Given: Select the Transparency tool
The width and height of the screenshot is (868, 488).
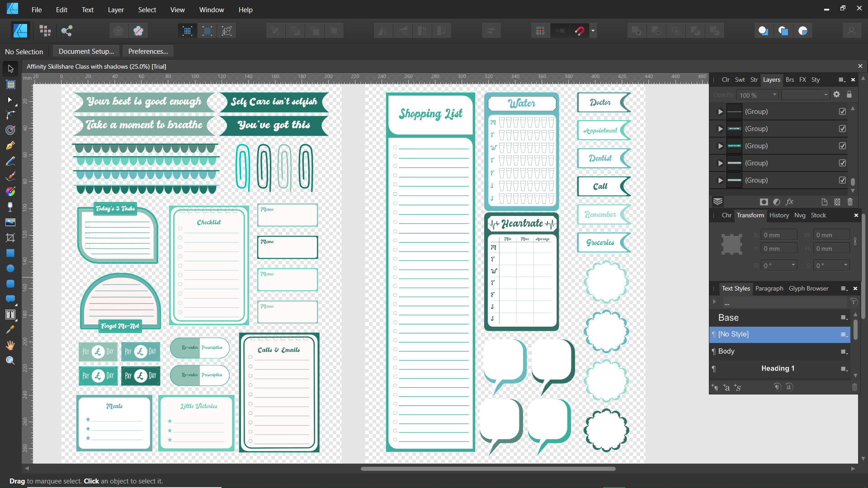Looking at the screenshot, I should tap(10, 207).
